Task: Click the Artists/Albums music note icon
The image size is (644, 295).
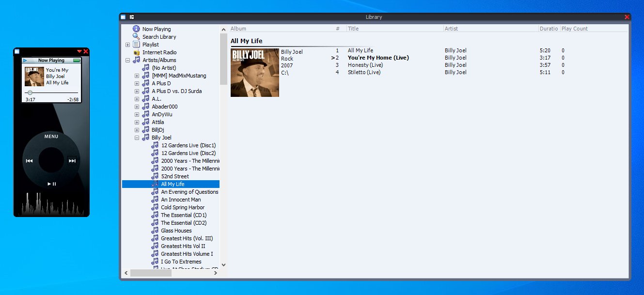Action: 136,60
